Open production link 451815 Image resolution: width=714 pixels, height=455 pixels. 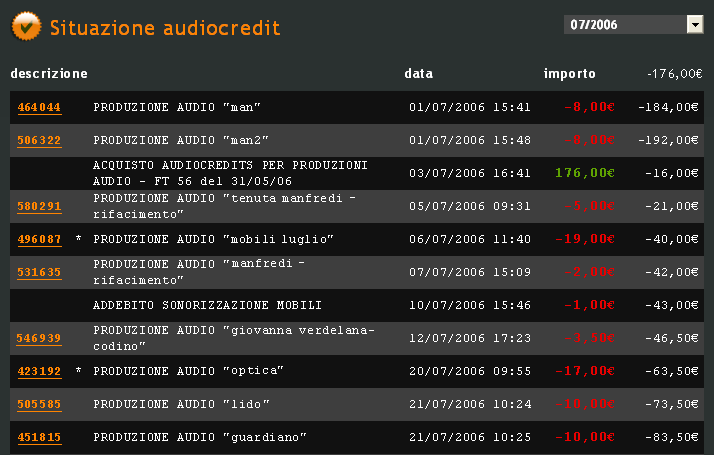(x=39, y=438)
